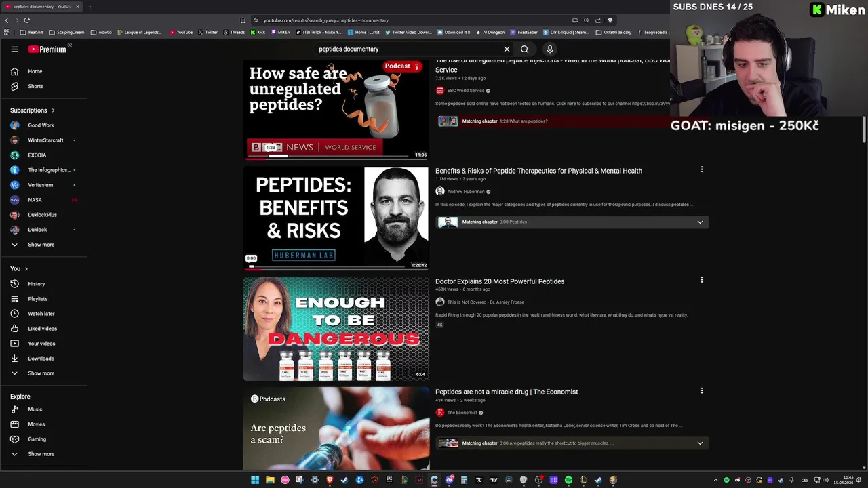Open 'Benefits & Risks of Peptide Therapeutics' title
Viewport: 868px width, 488px height.
point(538,171)
